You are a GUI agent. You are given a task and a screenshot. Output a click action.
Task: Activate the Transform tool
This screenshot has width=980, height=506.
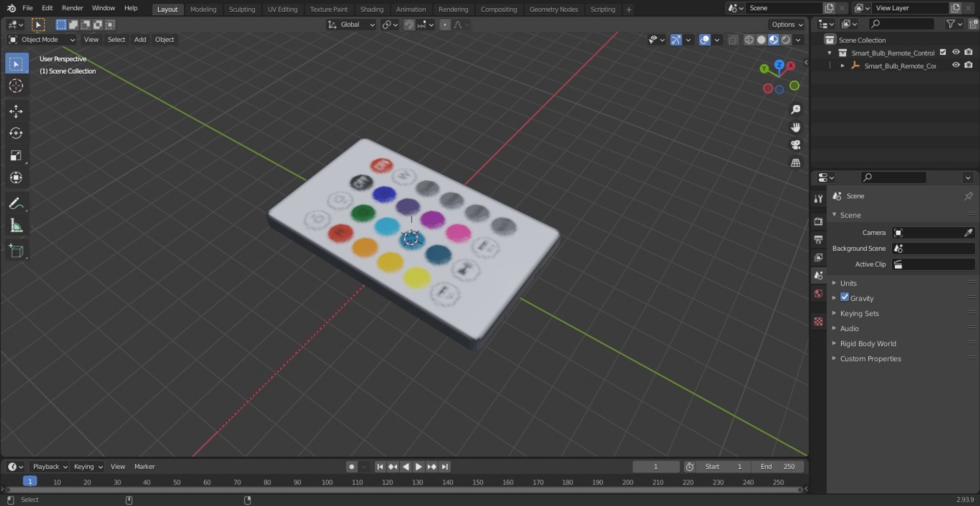pos(16,178)
